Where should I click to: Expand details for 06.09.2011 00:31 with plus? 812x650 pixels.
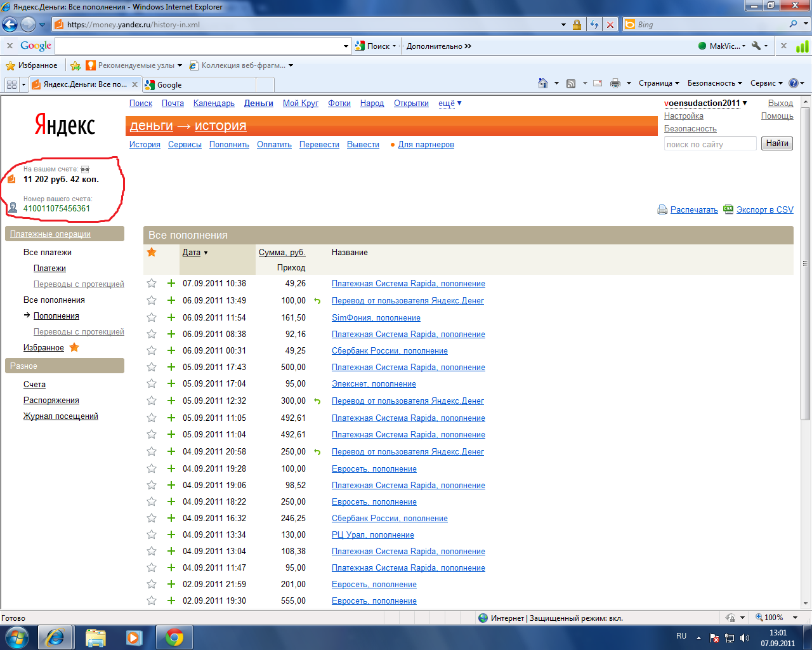point(171,350)
